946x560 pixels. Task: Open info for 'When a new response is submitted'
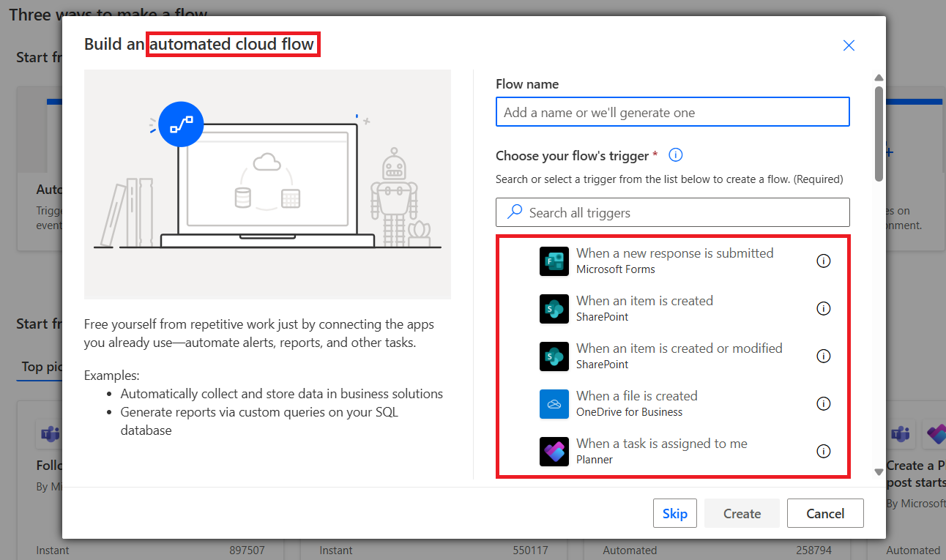[824, 261]
